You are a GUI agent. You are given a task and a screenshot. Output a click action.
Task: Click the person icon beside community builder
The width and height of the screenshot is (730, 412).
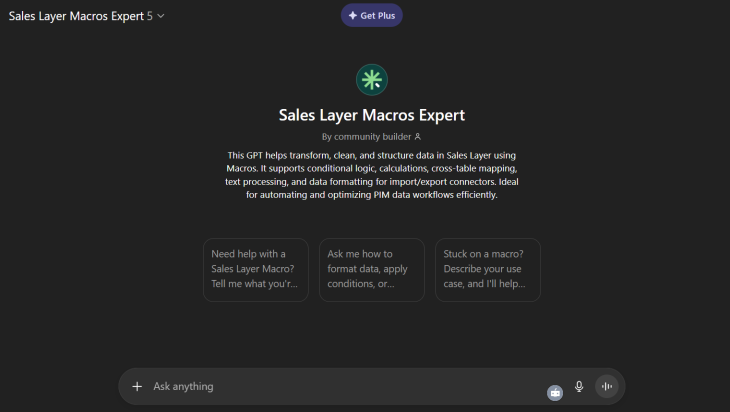[x=418, y=136]
